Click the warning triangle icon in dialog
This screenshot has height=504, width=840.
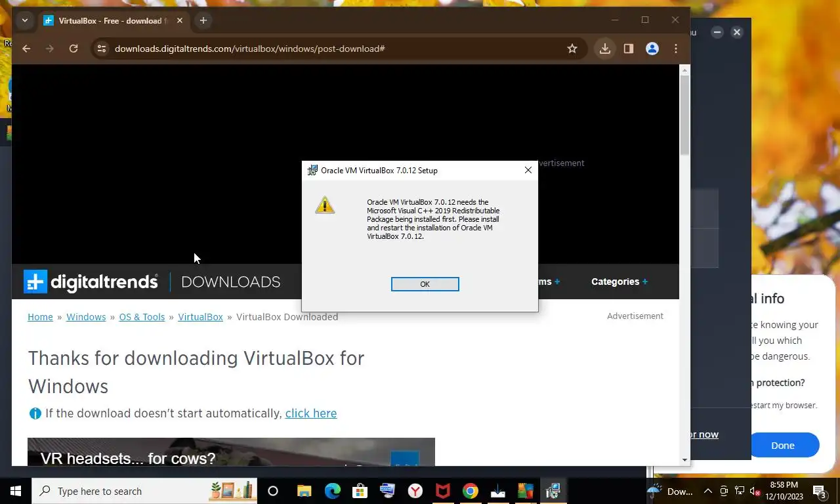click(325, 205)
